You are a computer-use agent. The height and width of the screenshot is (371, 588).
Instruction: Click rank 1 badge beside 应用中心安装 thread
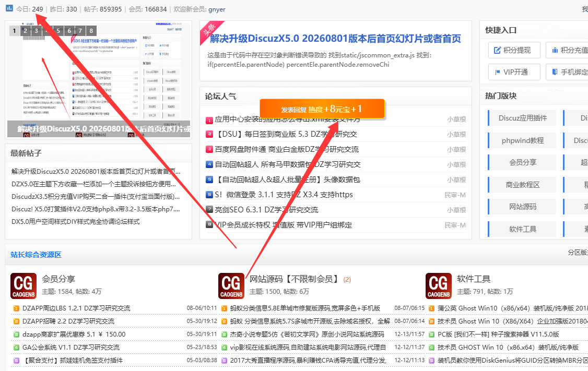pyautogui.click(x=209, y=121)
